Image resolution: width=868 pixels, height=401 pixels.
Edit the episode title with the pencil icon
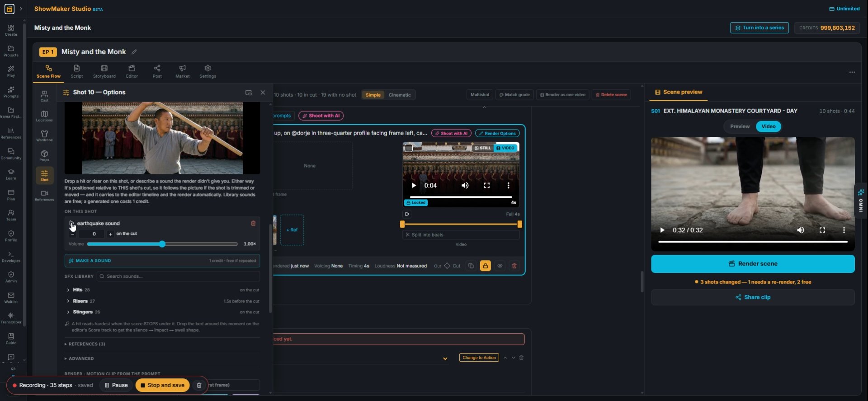pos(134,52)
